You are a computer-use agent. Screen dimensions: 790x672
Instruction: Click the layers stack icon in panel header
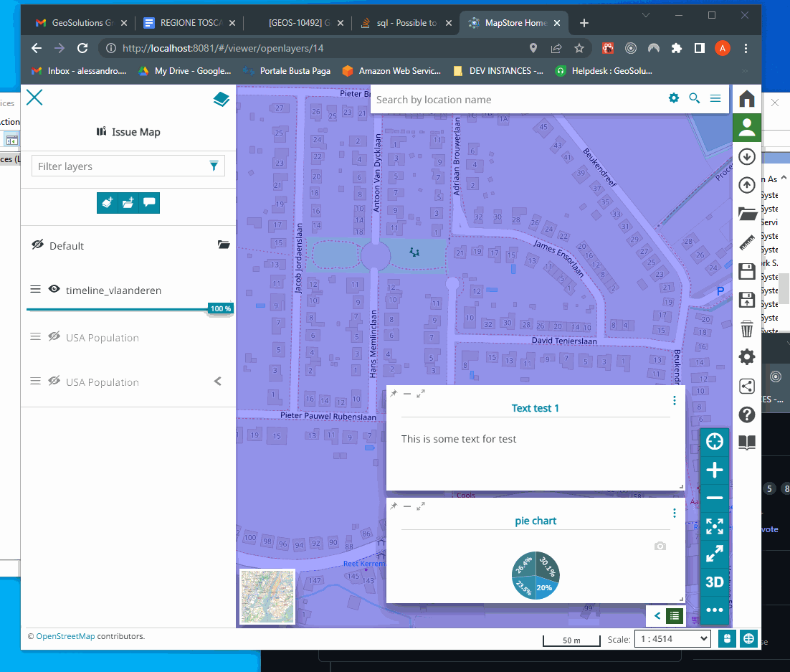[x=222, y=99]
